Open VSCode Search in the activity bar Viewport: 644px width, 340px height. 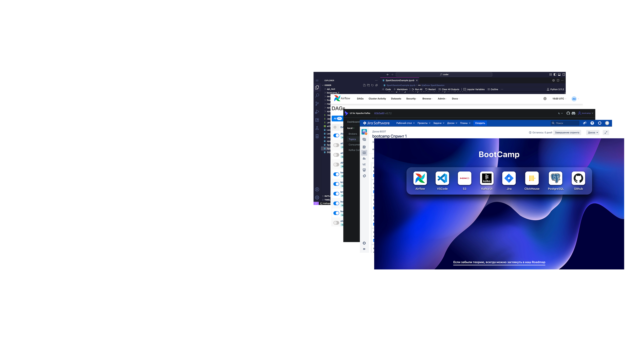pyautogui.click(x=317, y=95)
